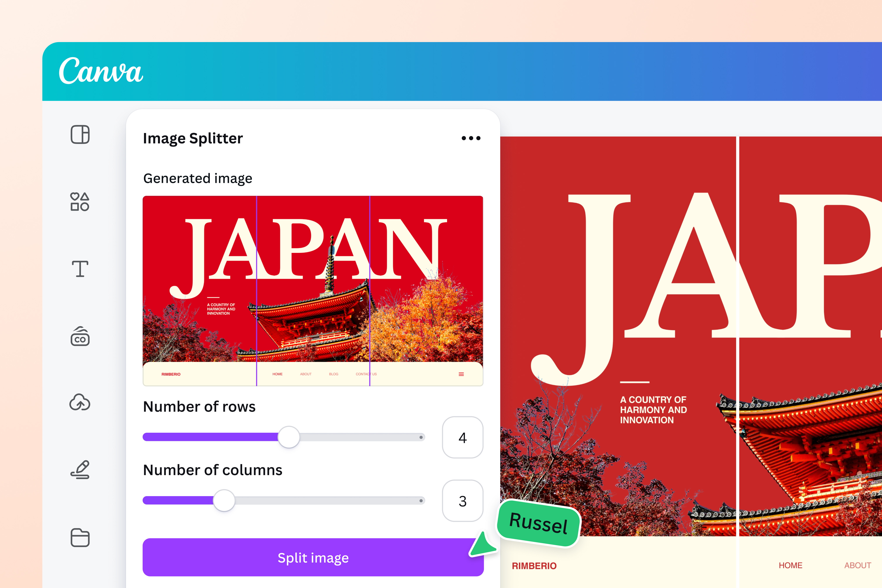Screen dimensions: 882x588
Task: Click the Canva logo
Action: tap(101, 70)
